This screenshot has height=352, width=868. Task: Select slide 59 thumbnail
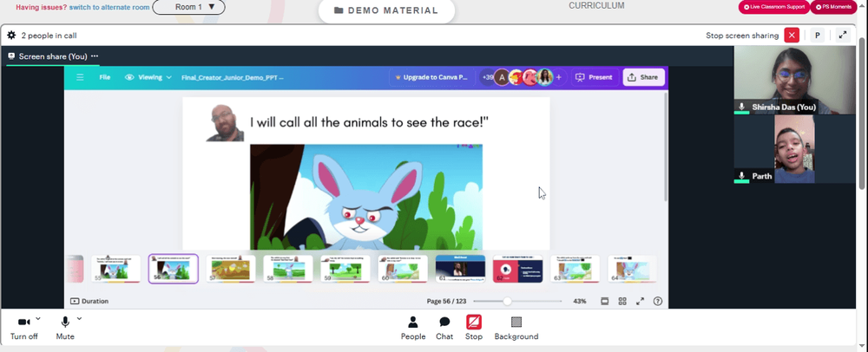click(x=345, y=269)
